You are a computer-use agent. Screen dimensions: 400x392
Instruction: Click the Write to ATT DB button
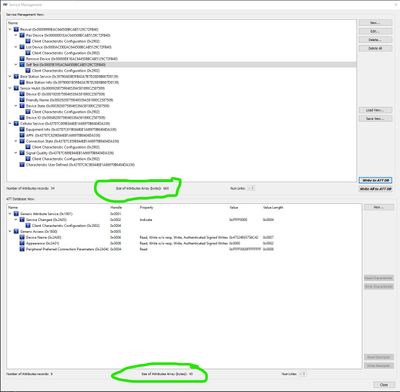click(375, 180)
